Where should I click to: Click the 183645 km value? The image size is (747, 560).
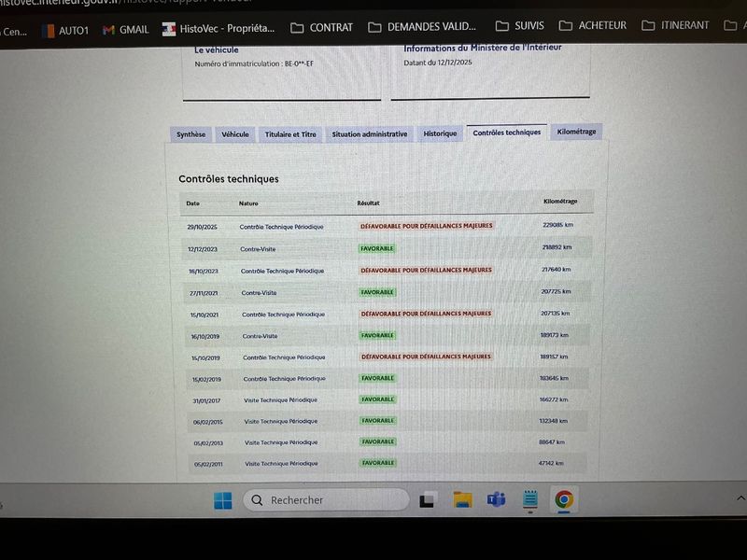click(x=554, y=378)
